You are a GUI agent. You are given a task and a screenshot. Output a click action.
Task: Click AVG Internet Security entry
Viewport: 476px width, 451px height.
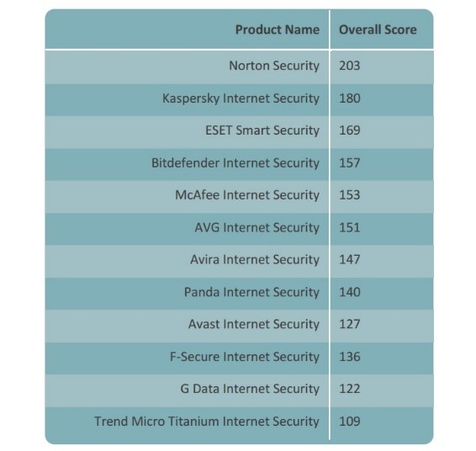(x=257, y=227)
